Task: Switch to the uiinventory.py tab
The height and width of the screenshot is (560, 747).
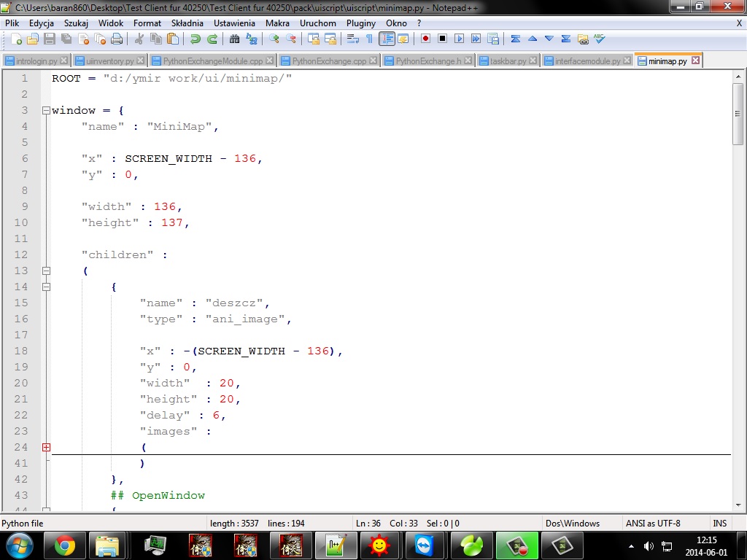Action: coord(109,61)
